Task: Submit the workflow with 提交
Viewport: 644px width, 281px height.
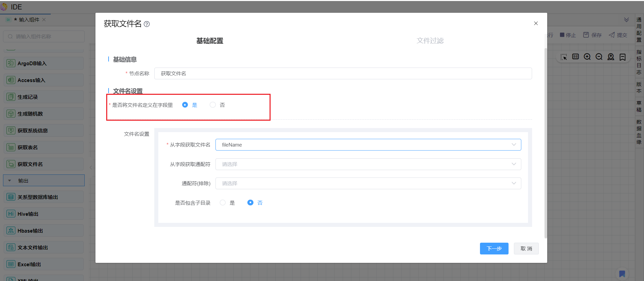Action: point(618,35)
